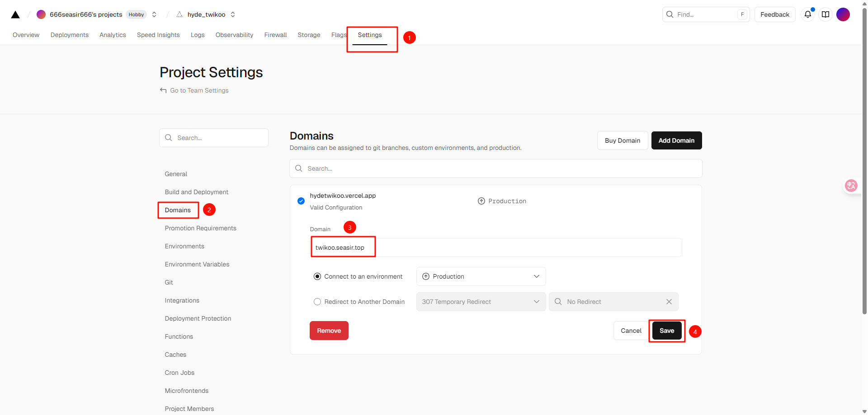868x415 pixels.
Task: Open Cron Jobs settings
Action: point(179,373)
